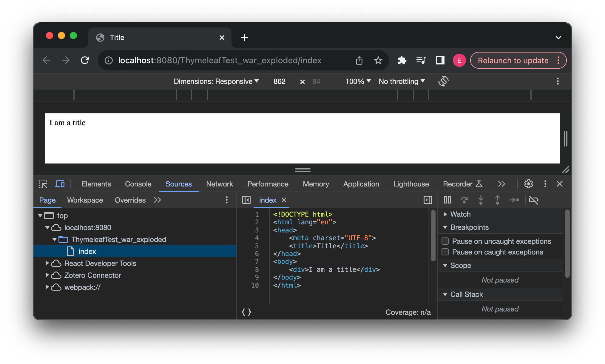Click the Step over next function call icon
The height and width of the screenshot is (364, 605).
pyautogui.click(x=464, y=200)
